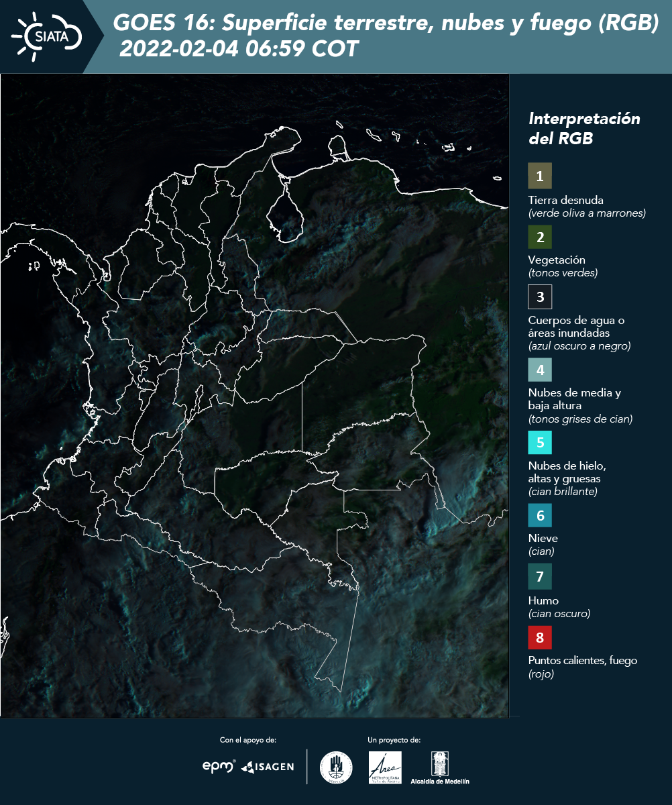Click the EPM logo in the footer

pos(219,766)
